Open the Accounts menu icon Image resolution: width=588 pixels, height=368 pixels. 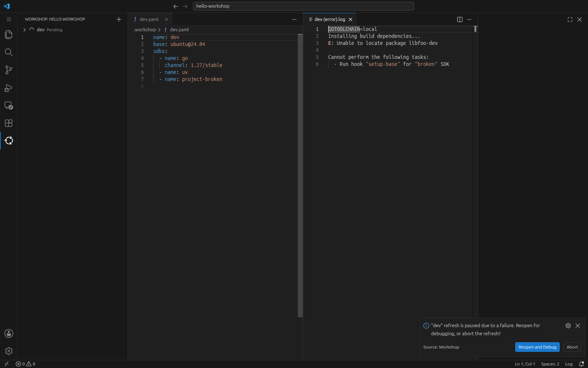pos(9,333)
